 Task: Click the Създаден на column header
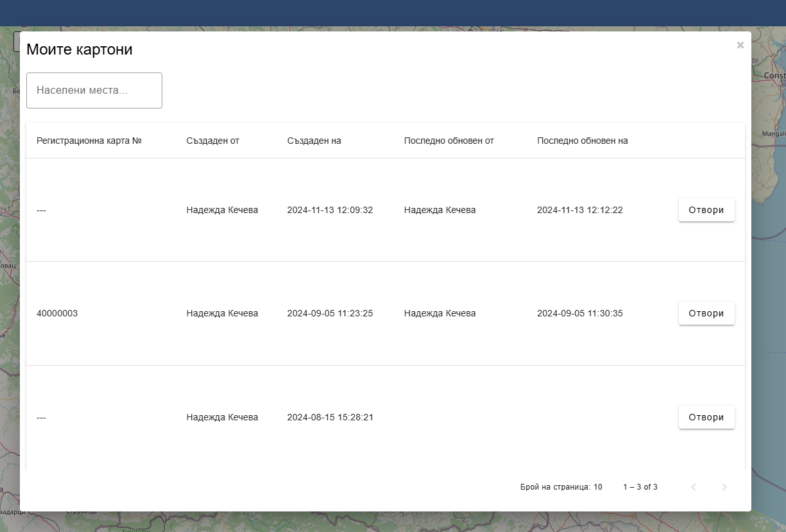pos(314,141)
